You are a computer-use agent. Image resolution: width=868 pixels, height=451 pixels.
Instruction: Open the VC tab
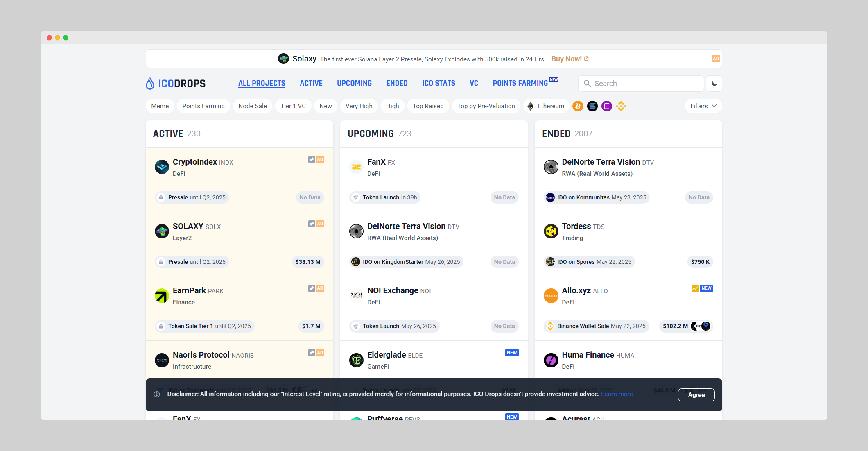(x=474, y=83)
